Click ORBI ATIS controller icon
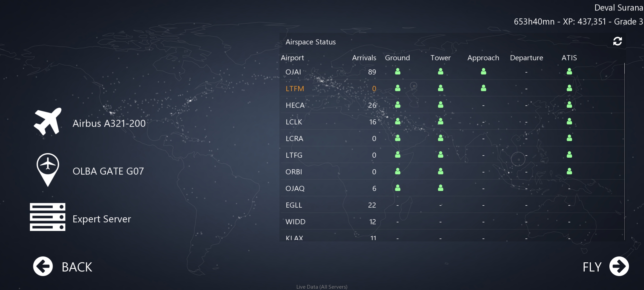644x290 pixels. tap(569, 171)
